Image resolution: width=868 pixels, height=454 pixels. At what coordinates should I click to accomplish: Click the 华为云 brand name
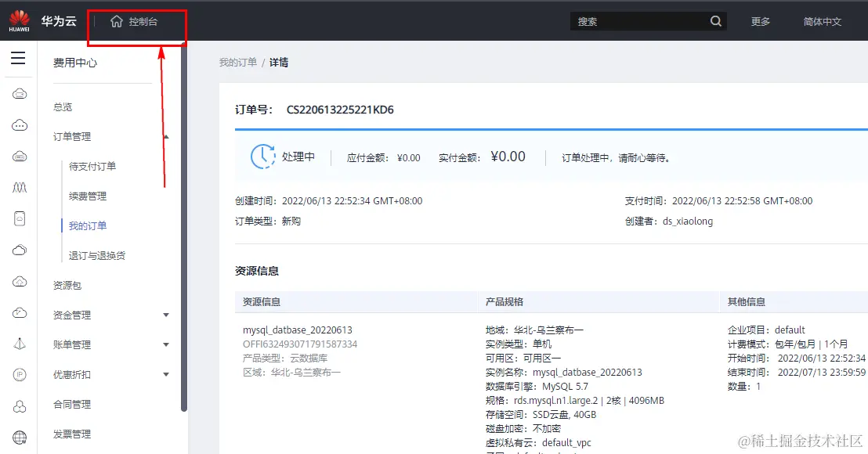coord(59,21)
